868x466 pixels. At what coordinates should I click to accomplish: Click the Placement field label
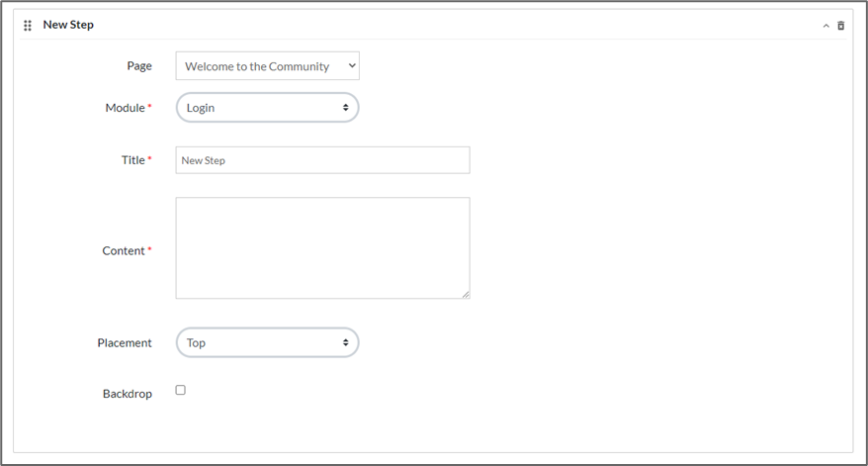point(125,343)
